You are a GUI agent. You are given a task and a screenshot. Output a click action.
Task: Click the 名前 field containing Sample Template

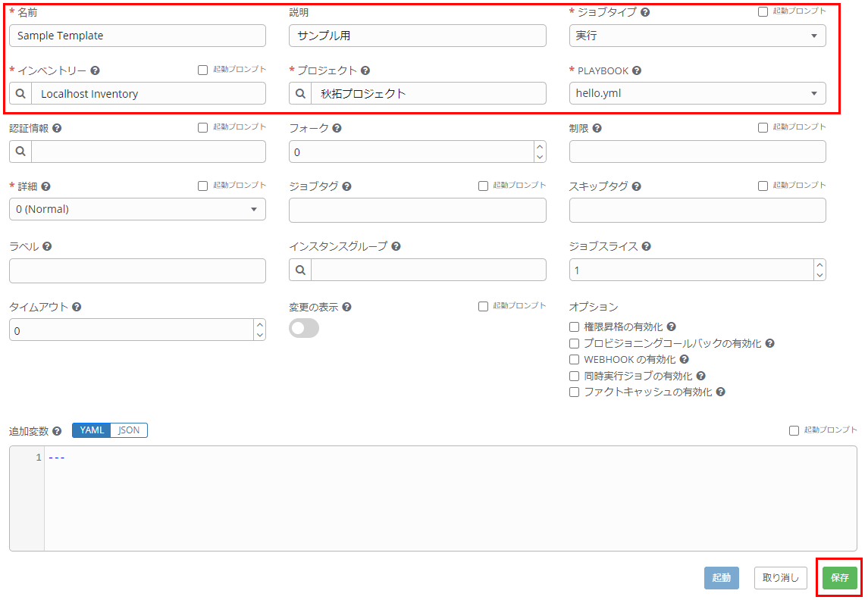pyautogui.click(x=136, y=36)
